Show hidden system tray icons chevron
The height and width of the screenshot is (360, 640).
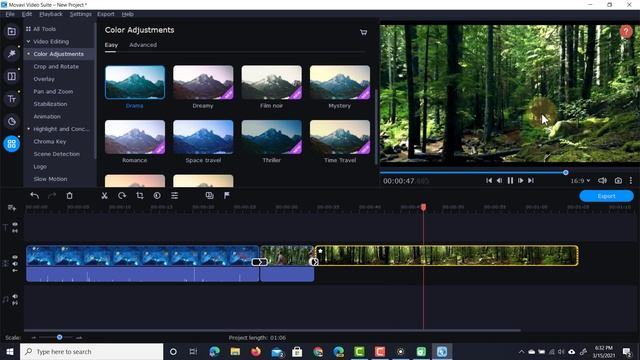point(521,352)
